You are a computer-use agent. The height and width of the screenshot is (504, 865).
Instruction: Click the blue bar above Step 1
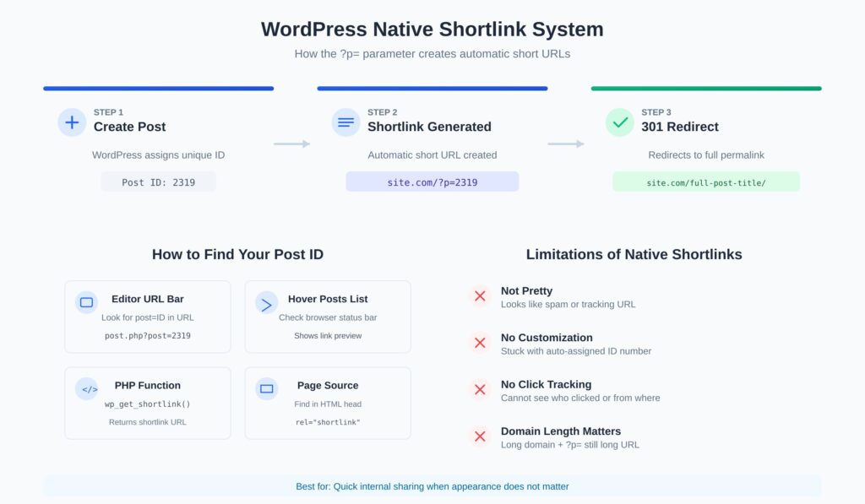click(158, 88)
